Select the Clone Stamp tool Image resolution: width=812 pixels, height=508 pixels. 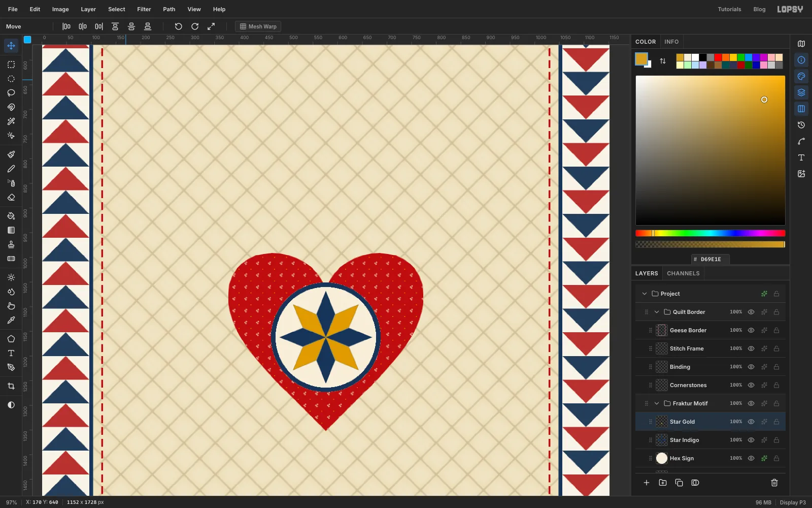tap(11, 244)
